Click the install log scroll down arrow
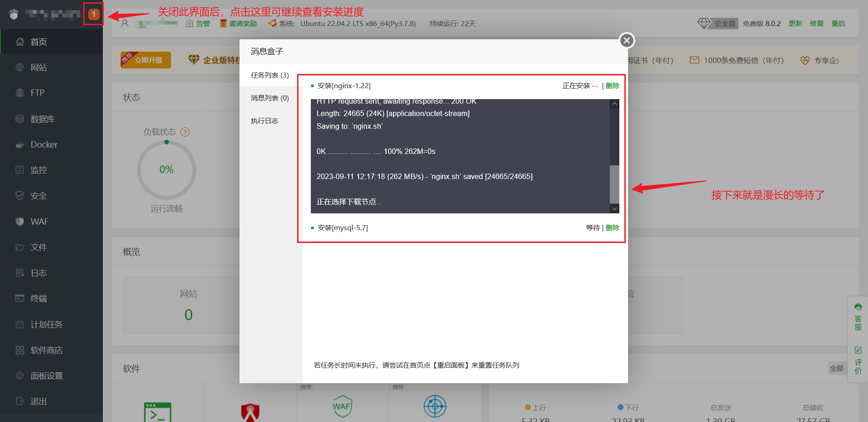 click(614, 208)
